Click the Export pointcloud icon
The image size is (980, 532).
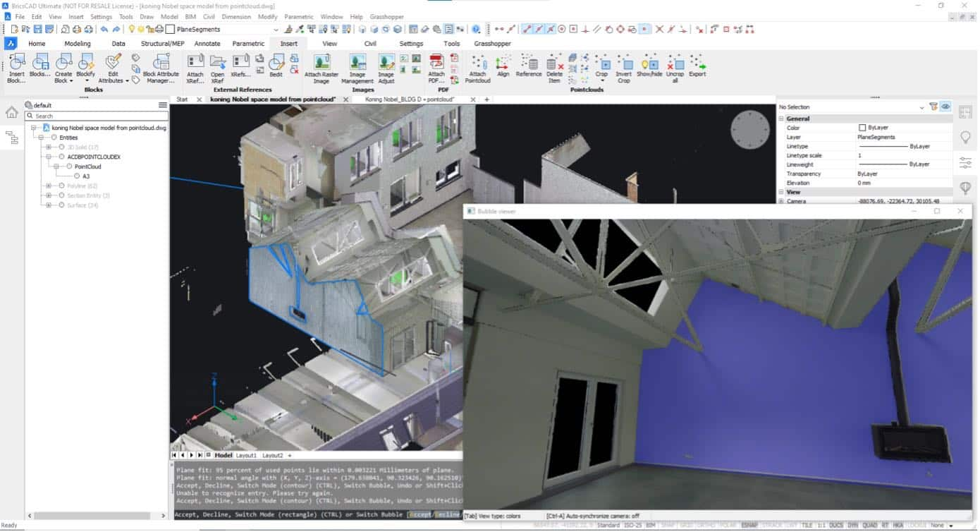697,66
